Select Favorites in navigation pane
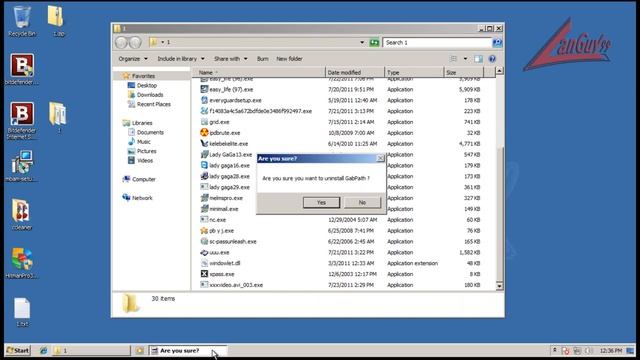 (x=143, y=76)
